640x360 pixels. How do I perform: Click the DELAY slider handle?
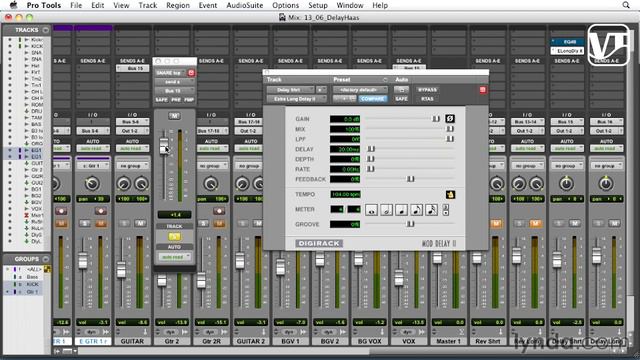point(371,149)
